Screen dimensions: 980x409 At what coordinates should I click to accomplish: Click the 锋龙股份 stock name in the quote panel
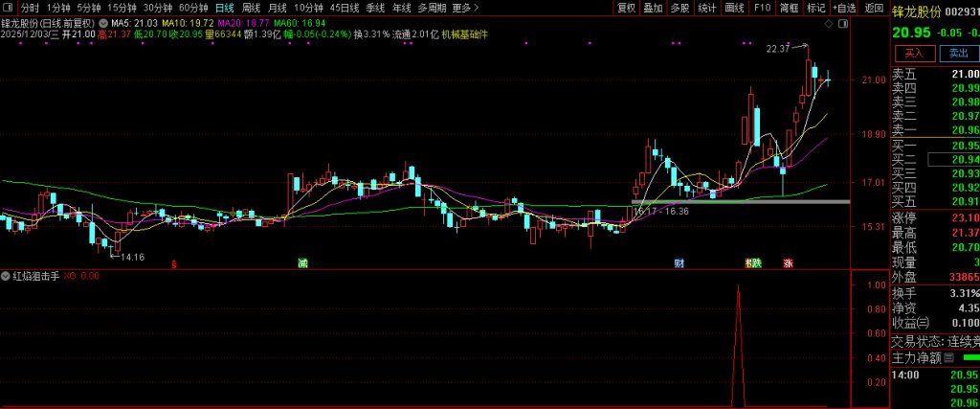916,11
